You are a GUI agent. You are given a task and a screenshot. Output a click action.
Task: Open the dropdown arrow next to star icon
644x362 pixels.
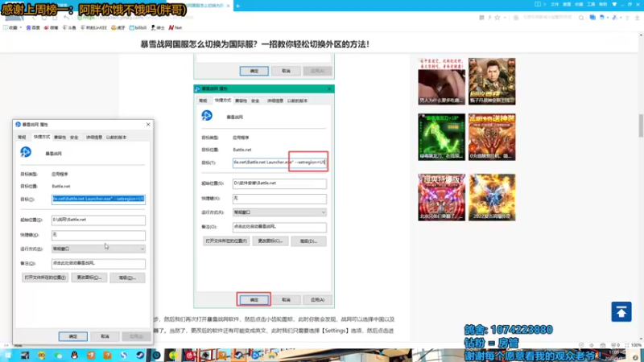(505, 18)
